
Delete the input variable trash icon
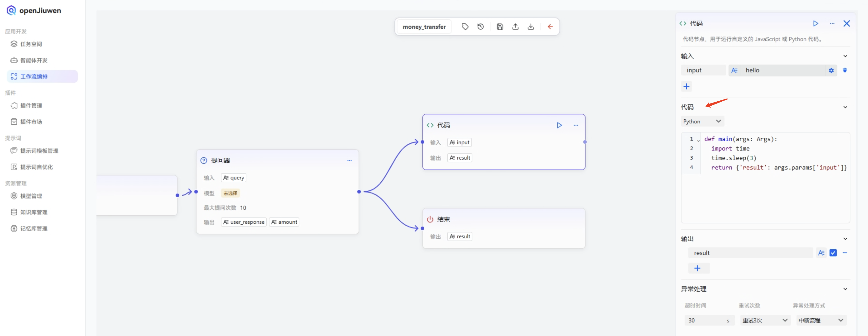point(845,70)
